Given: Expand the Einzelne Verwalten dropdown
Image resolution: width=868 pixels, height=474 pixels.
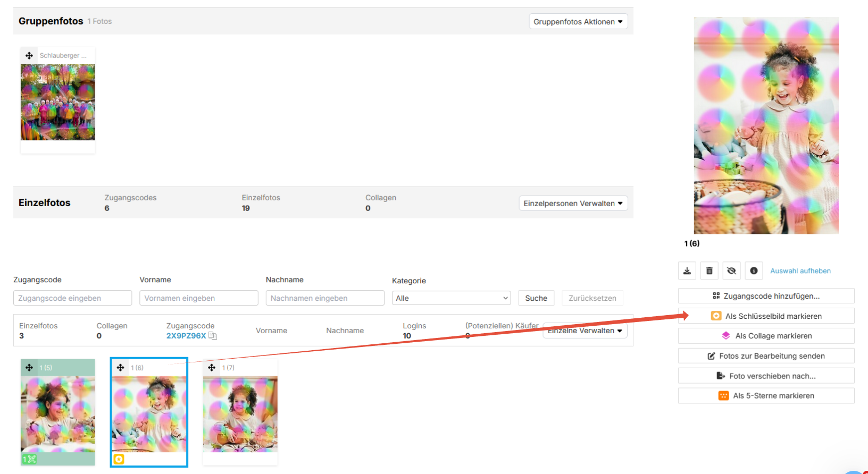Looking at the screenshot, I should (x=585, y=331).
